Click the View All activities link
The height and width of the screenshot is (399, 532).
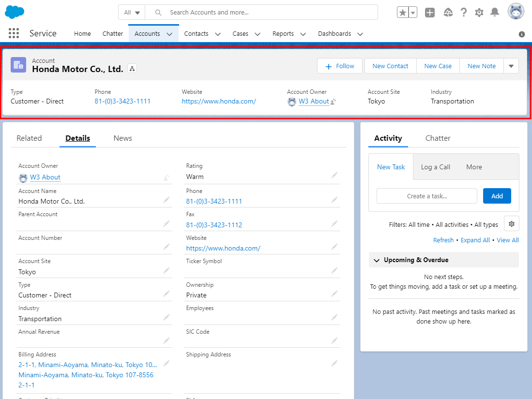[x=508, y=240]
